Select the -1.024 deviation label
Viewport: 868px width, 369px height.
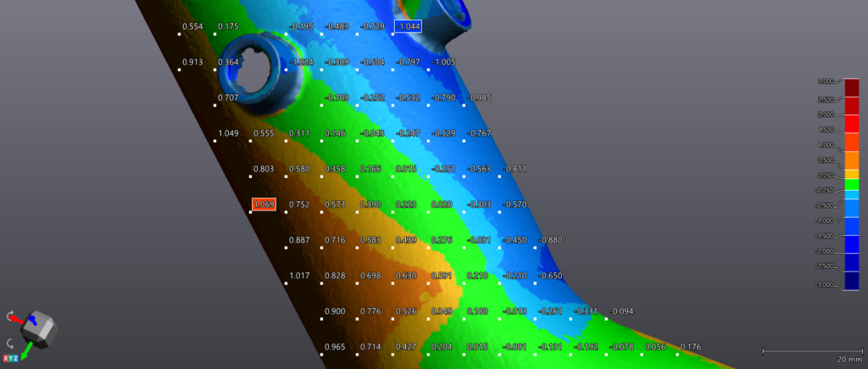302,62
